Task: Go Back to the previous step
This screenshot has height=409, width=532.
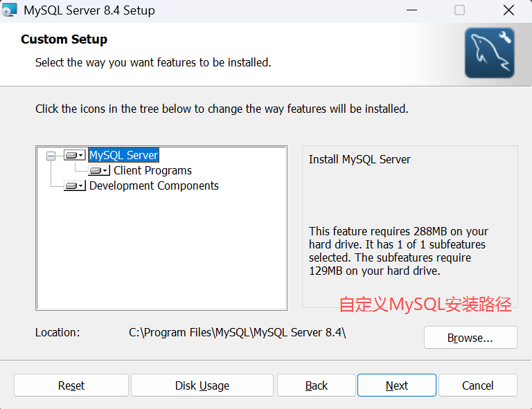Action: pos(316,385)
